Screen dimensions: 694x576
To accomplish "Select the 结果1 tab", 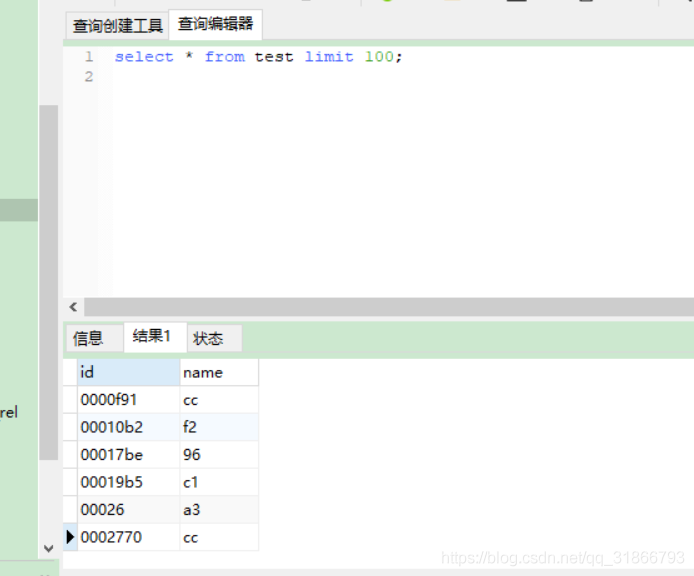I will tap(155, 336).
